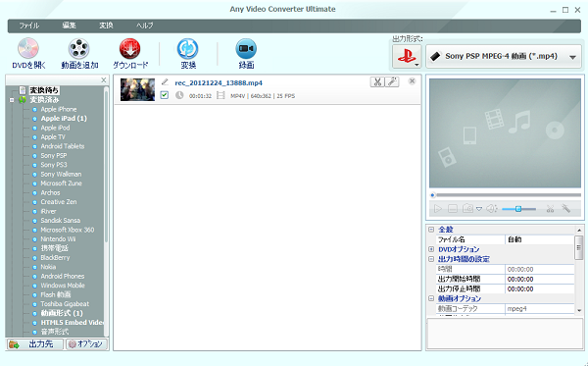Click the scissors clip button on video row
The image size is (588, 366).
(x=377, y=81)
